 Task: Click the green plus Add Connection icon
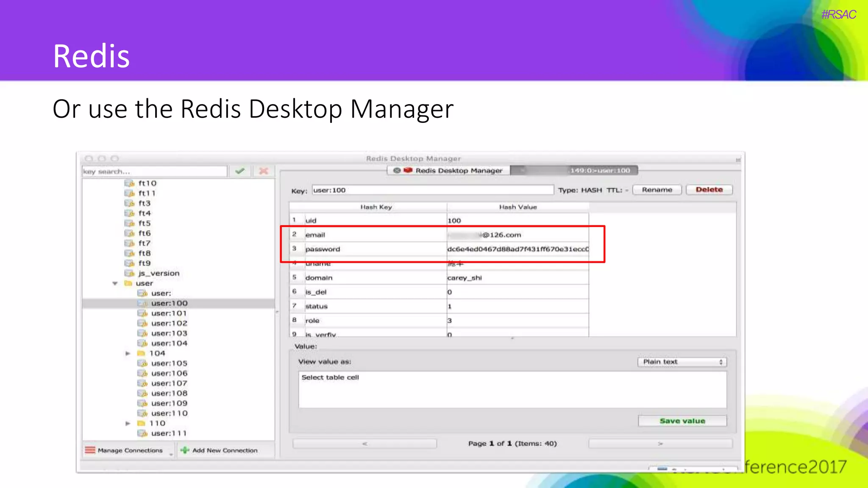185,450
